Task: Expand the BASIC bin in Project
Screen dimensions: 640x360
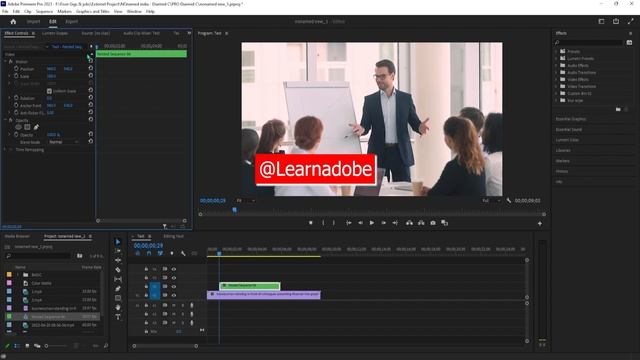Action: tap(18, 275)
